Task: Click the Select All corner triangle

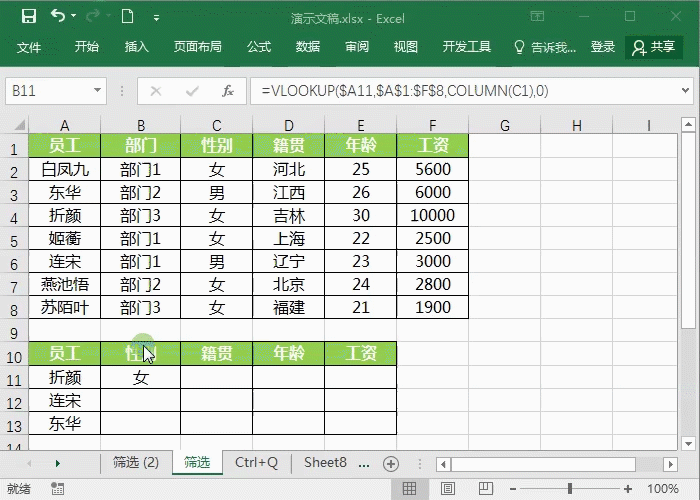Action: pos(19,125)
